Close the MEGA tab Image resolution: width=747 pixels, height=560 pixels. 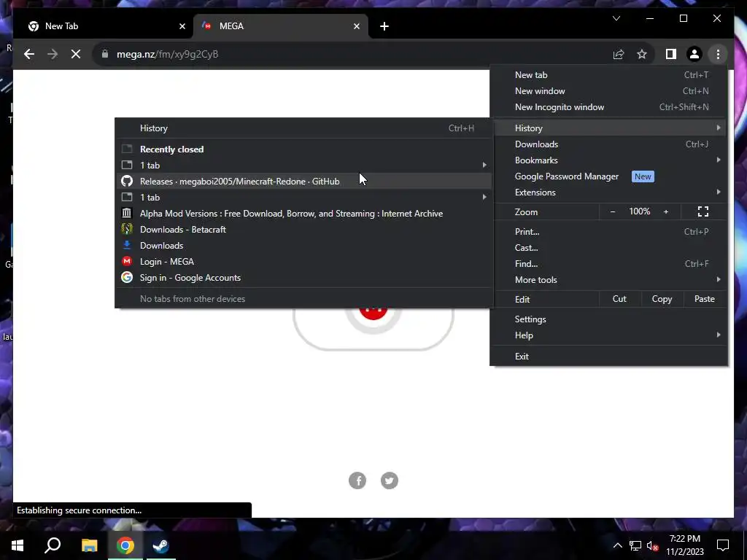(356, 26)
